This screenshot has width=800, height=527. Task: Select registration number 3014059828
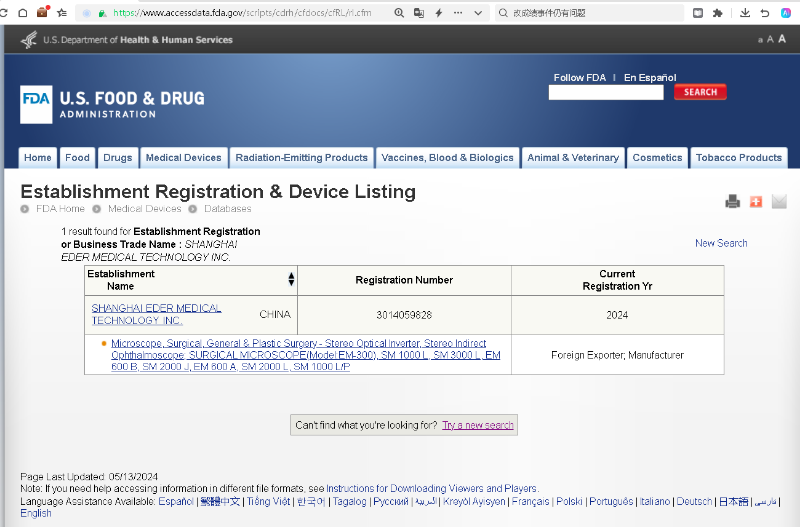(404, 315)
